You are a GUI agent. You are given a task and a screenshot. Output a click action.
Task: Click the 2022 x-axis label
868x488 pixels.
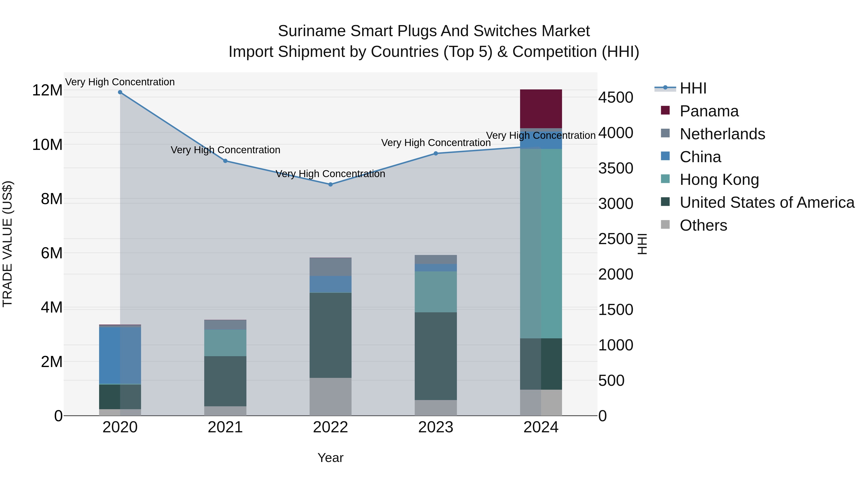331,427
